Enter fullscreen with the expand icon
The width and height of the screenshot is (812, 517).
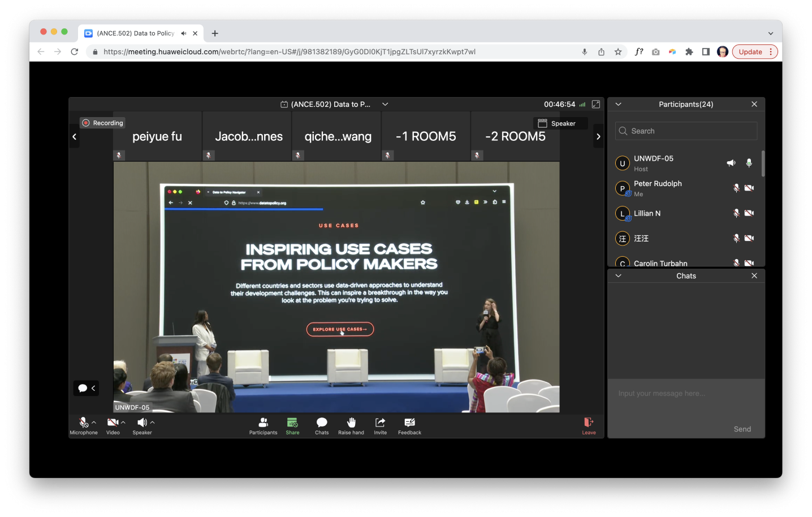[595, 104]
